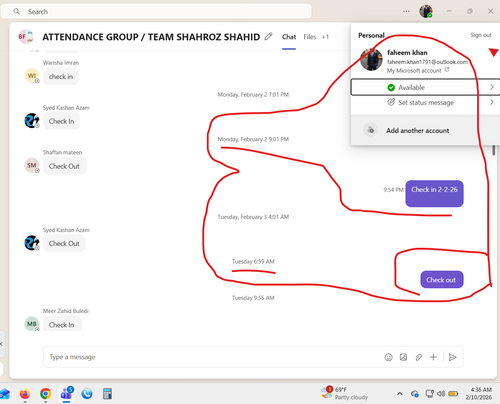This screenshot has height=404, width=500.
Task: Click the Set status message option
Action: click(425, 102)
